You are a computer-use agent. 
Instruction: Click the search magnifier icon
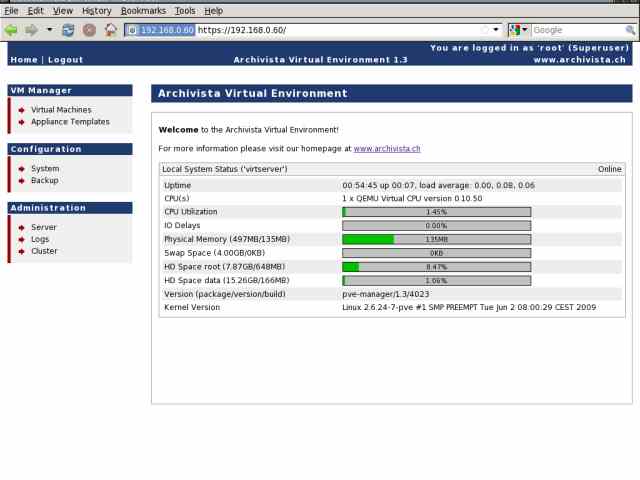point(630,30)
